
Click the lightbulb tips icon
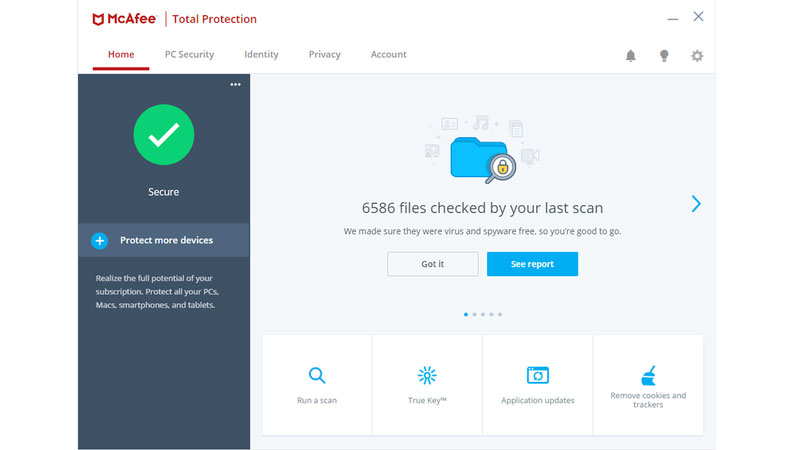pos(664,56)
